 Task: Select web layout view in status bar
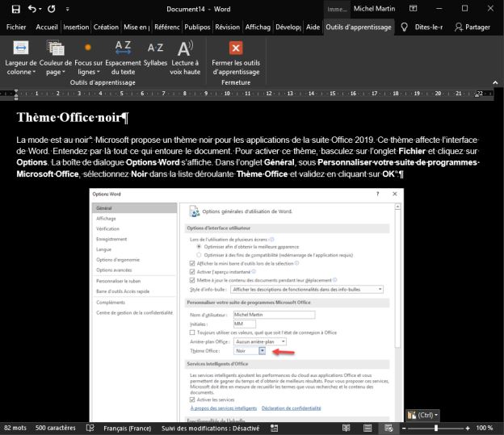388,428
